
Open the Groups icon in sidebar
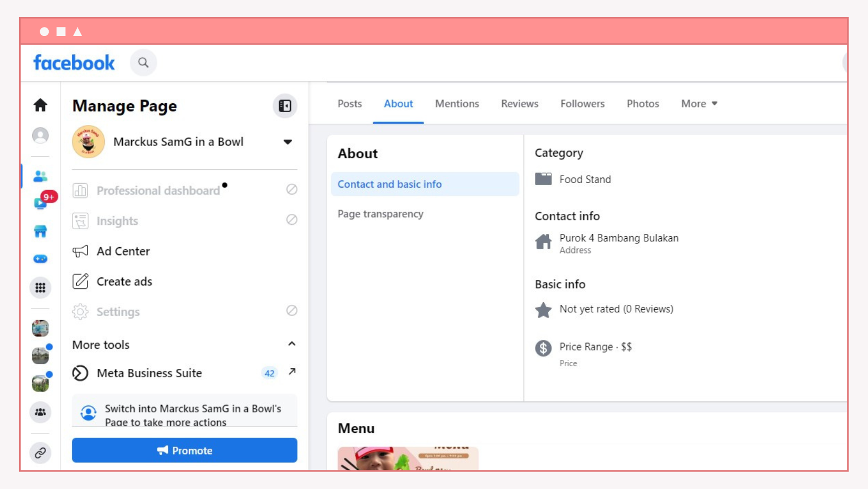(40, 412)
